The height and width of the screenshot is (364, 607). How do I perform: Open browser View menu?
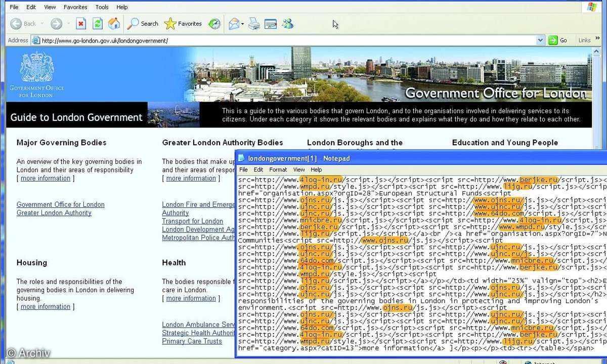point(50,7)
